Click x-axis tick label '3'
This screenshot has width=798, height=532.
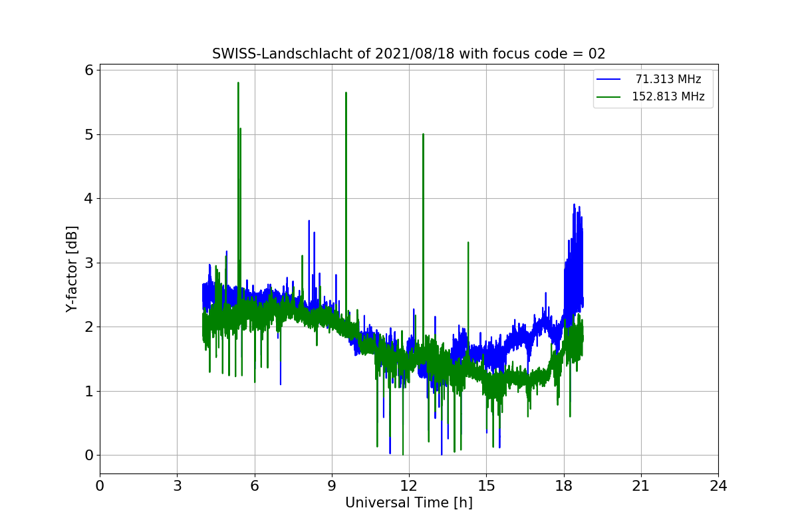177,486
